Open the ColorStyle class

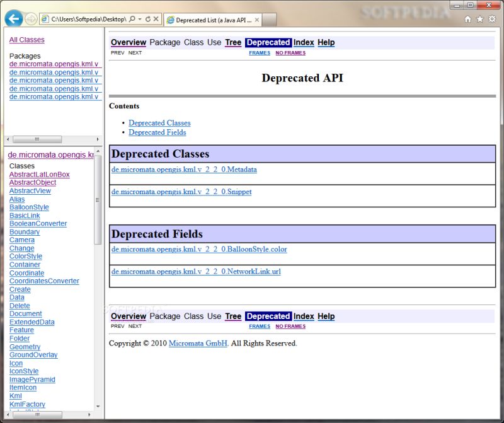pyautogui.click(x=26, y=257)
